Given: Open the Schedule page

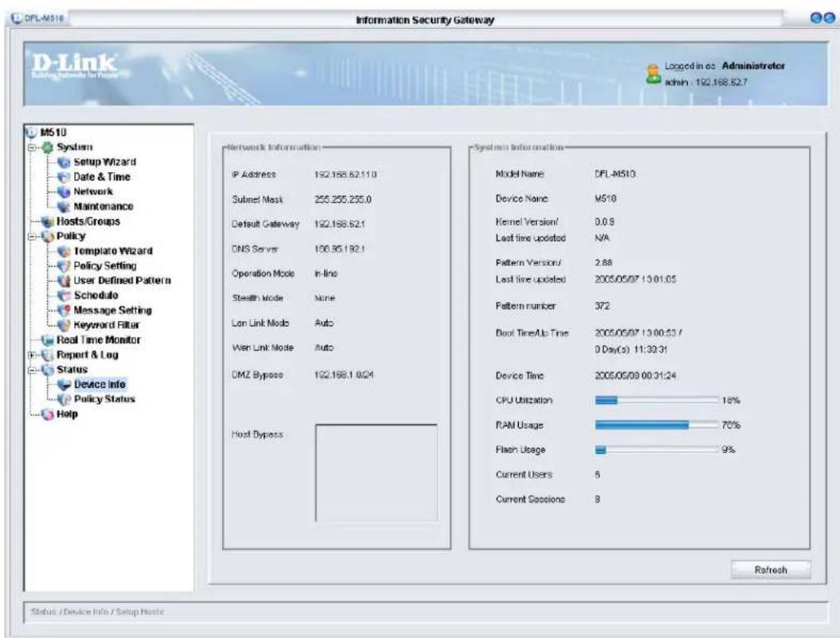Looking at the screenshot, I should click(x=96, y=296).
